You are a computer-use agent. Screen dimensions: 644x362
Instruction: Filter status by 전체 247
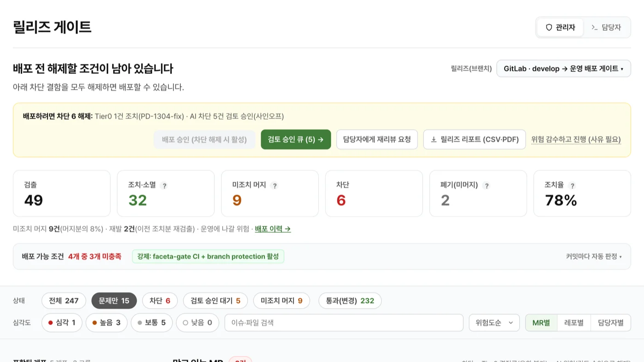click(63, 301)
